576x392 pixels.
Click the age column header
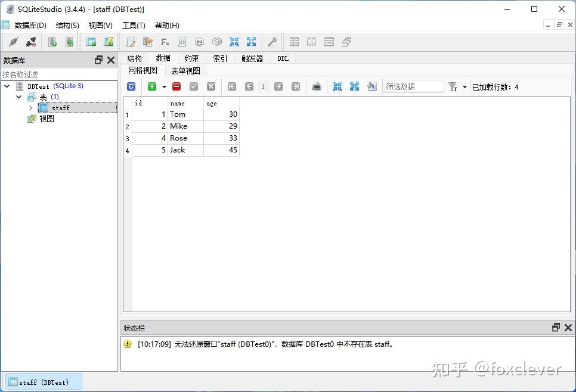(221, 103)
